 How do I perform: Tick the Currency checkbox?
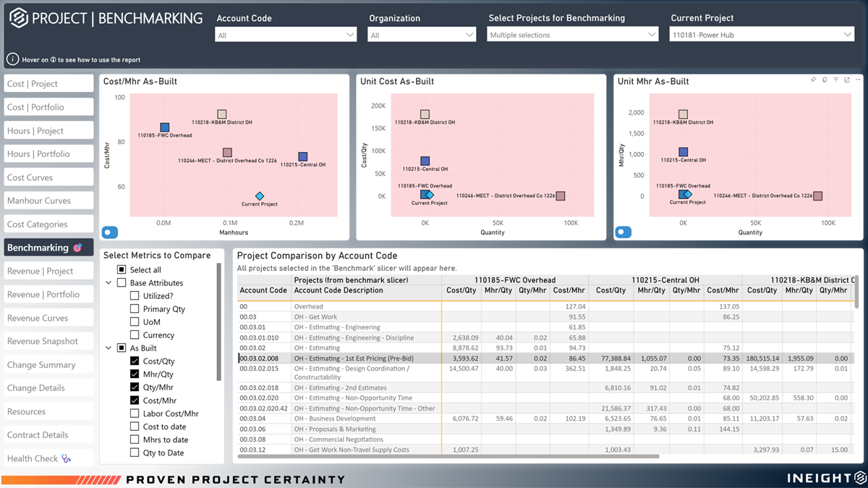[135, 335]
